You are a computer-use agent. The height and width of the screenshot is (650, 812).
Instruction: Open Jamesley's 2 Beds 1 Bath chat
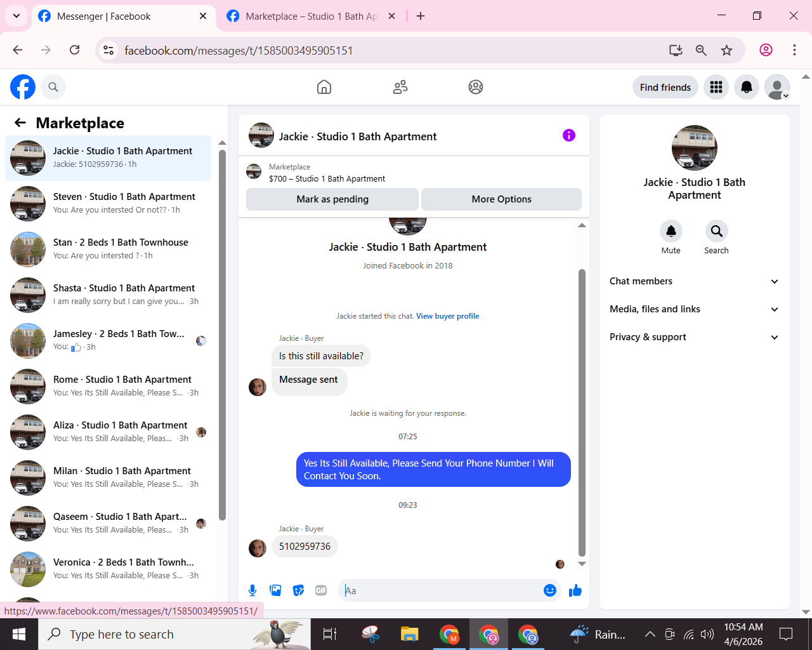point(108,340)
